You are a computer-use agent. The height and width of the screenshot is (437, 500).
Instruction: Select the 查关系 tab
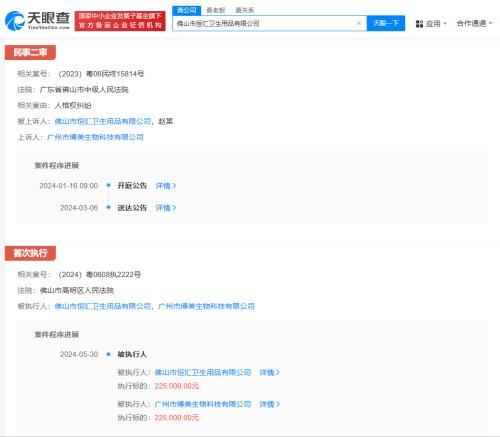245,10
